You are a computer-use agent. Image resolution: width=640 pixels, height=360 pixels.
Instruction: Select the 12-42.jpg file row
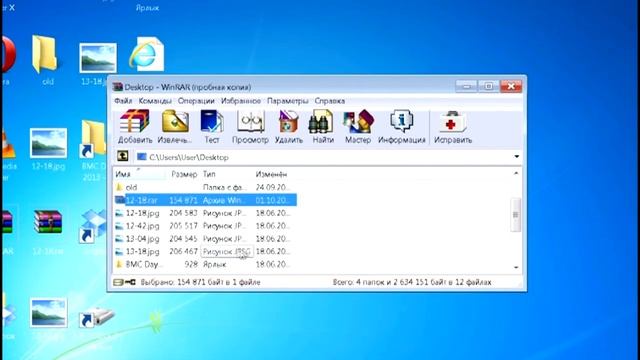(x=205, y=226)
